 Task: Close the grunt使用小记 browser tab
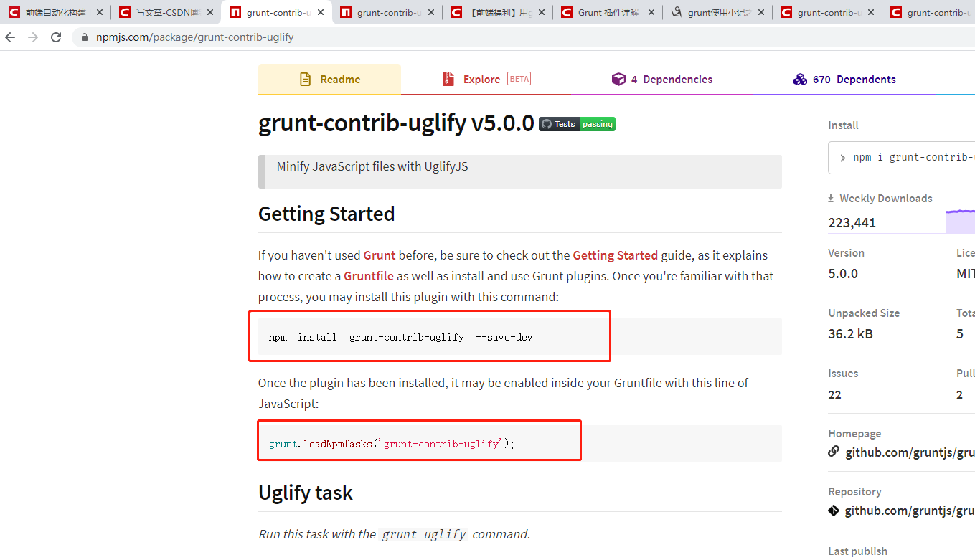tap(762, 12)
